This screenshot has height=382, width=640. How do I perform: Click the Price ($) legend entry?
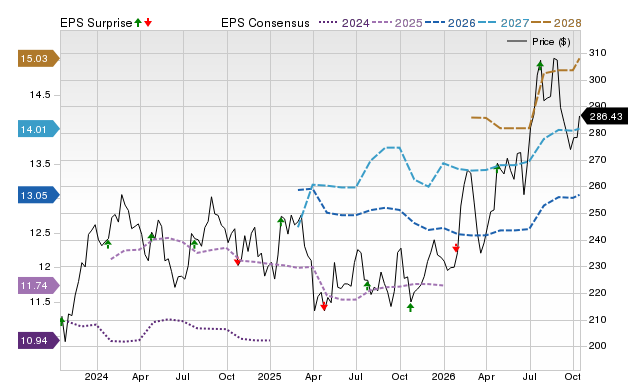[539, 42]
